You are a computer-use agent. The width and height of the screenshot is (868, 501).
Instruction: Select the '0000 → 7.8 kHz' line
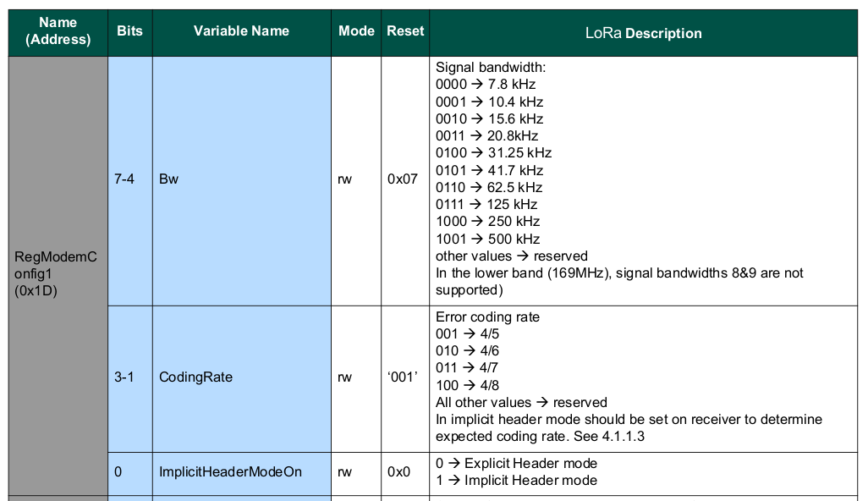486,84
